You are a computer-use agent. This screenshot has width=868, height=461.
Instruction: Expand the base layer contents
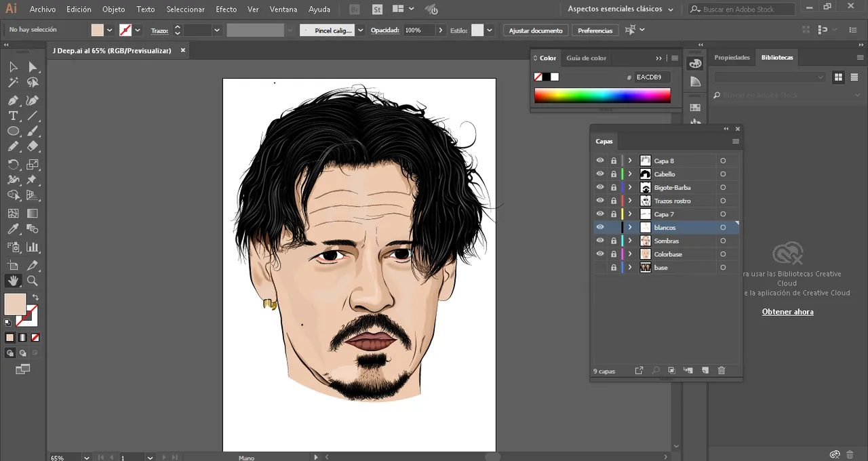(x=630, y=268)
